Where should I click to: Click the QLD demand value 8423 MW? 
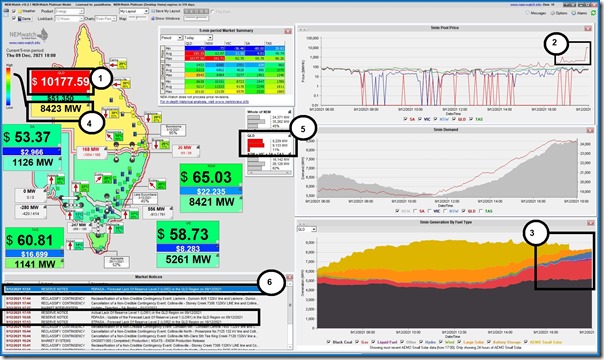pos(60,109)
